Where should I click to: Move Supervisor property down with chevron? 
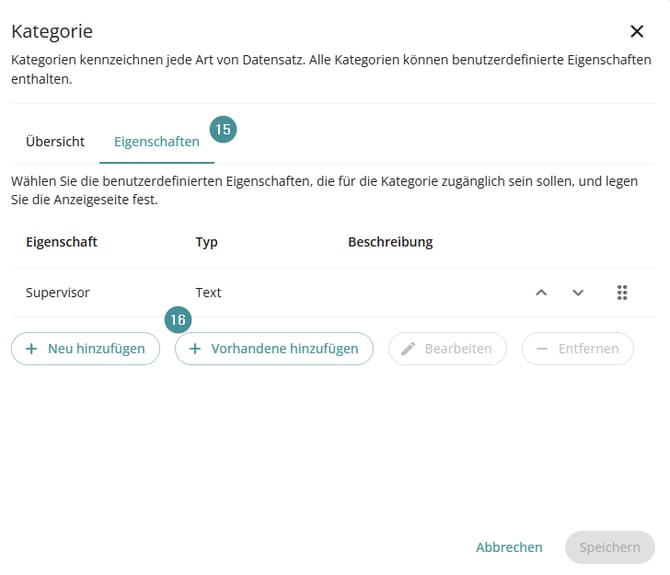pos(578,293)
